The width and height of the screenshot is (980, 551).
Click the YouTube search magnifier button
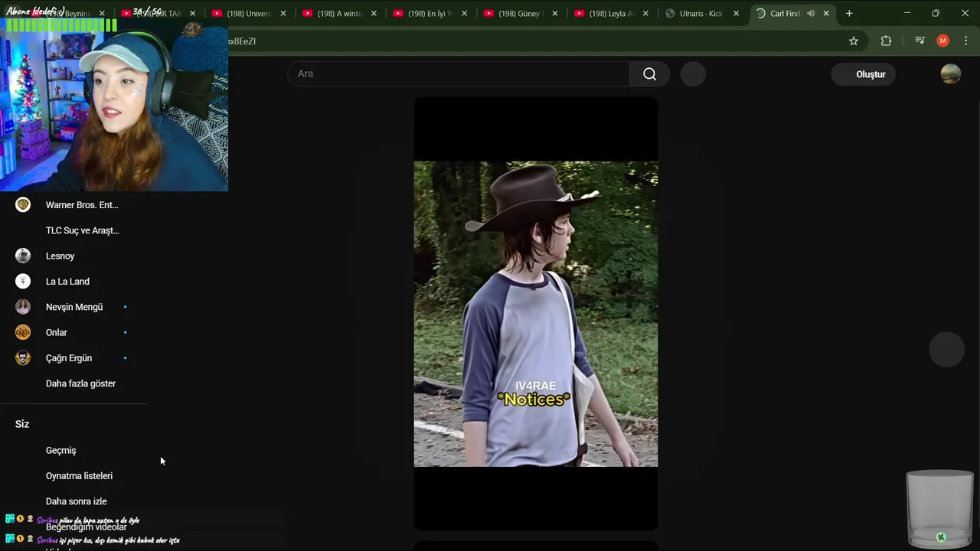pos(649,74)
